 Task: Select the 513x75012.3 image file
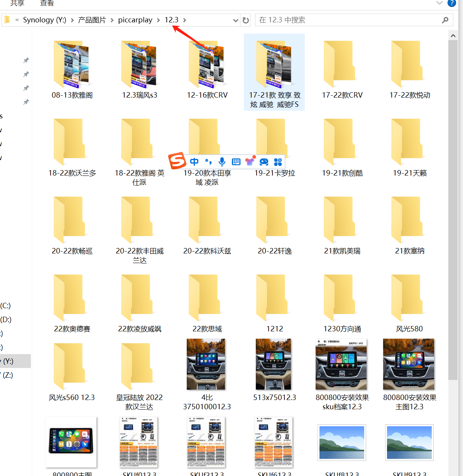click(275, 370)
